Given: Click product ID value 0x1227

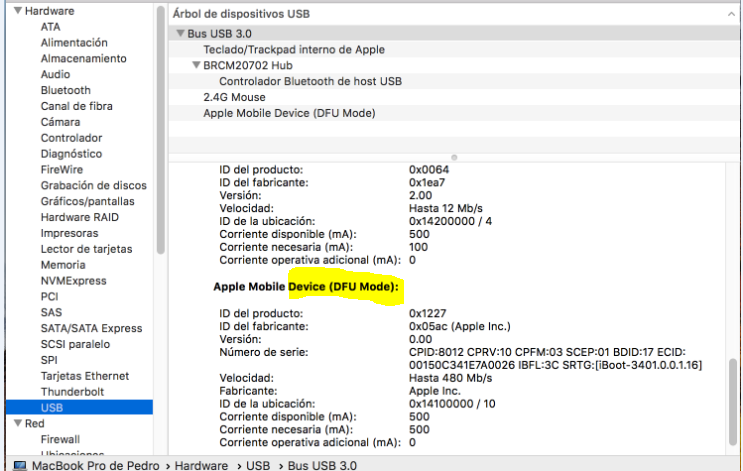Looking at the screenshot, I should (427, 313).
